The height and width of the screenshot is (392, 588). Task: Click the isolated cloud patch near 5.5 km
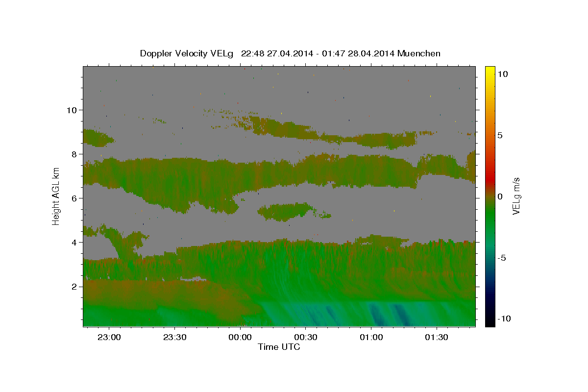[x=287, y=212]
